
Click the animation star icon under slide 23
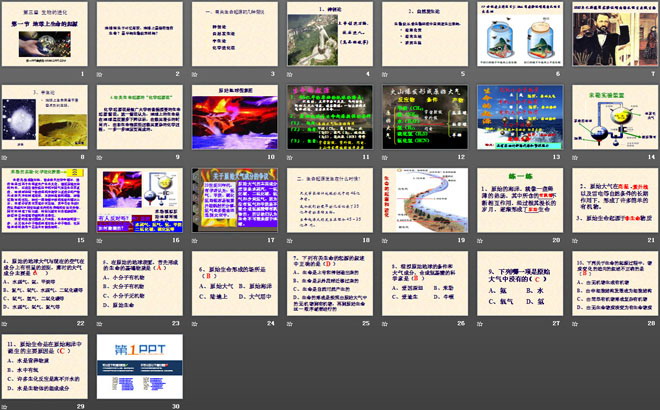(100, 324)
